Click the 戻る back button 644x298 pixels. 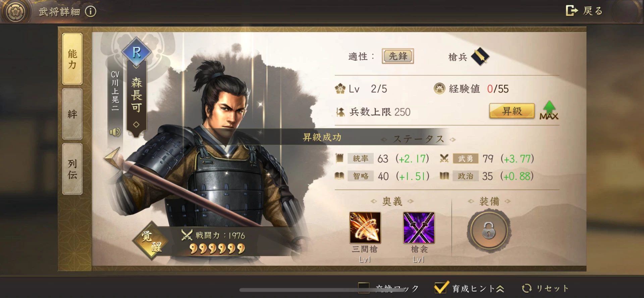pyautogui.click(x=584, y=11)
